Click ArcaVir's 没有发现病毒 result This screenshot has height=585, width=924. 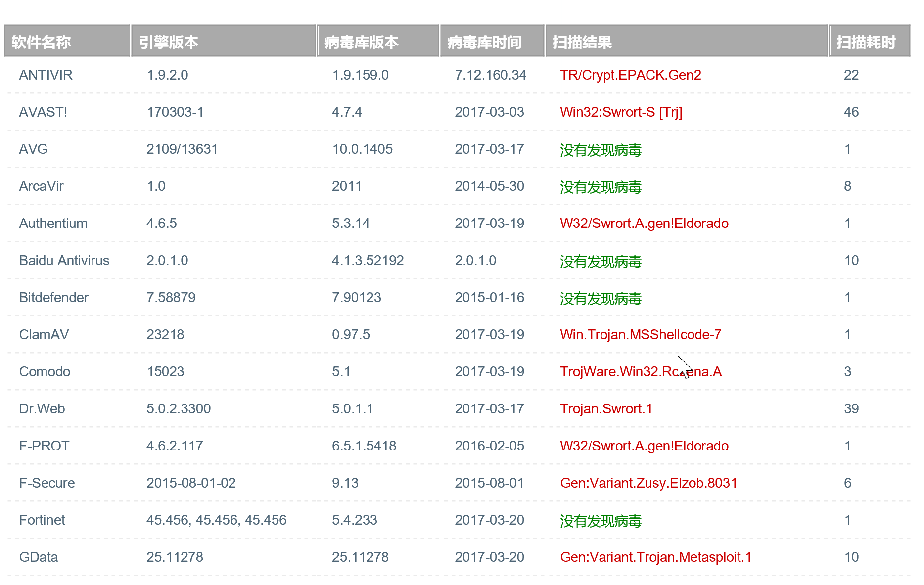coord(601,187)
